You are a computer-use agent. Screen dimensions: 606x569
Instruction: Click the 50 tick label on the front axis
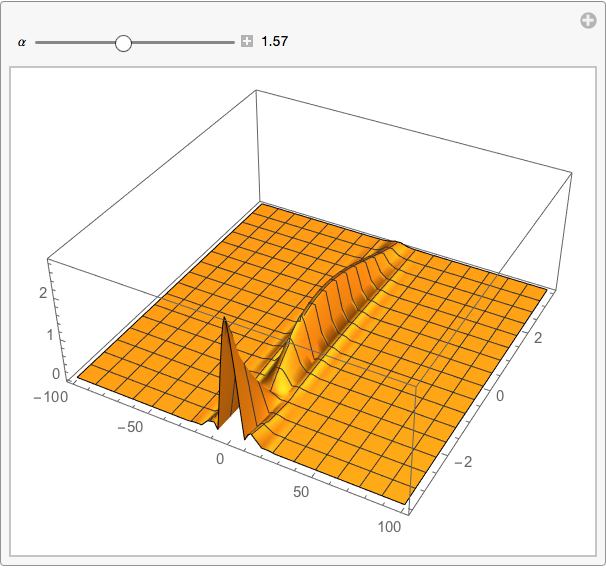point(303,491)
